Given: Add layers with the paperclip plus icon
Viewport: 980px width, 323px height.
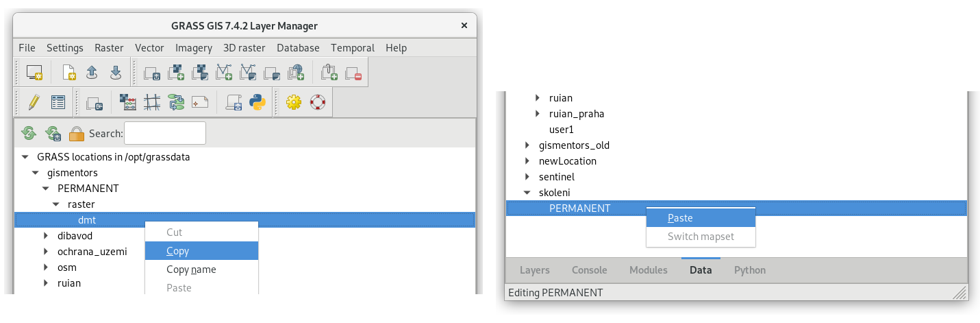Looking at the screenshot, I should click(x=329, y=73).
